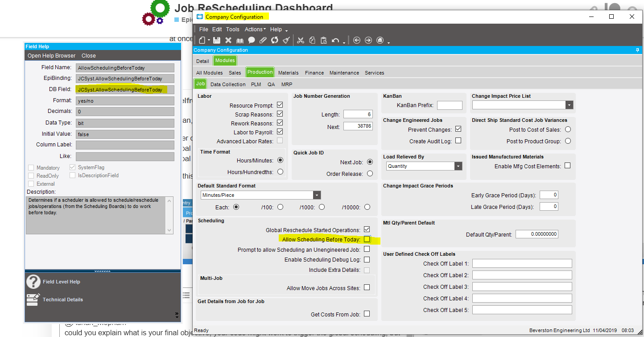Click the Check Off Label 1 field

coord(522,263)
